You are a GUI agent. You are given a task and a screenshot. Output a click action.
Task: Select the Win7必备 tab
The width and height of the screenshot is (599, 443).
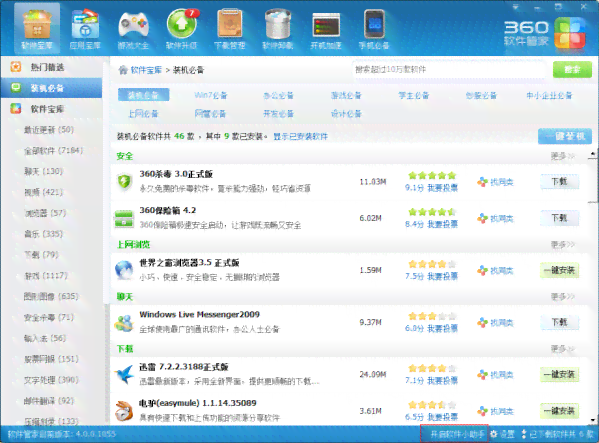pos(210,95)
